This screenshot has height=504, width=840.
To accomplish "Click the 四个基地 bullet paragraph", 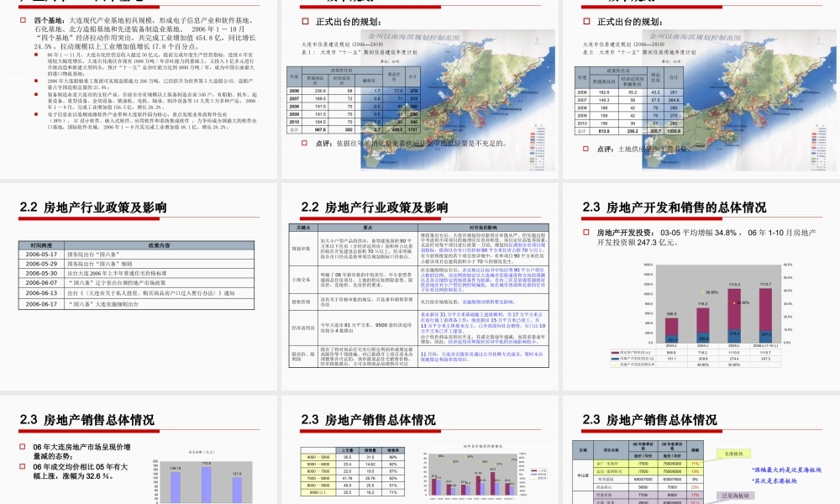I will coord(144,34).
